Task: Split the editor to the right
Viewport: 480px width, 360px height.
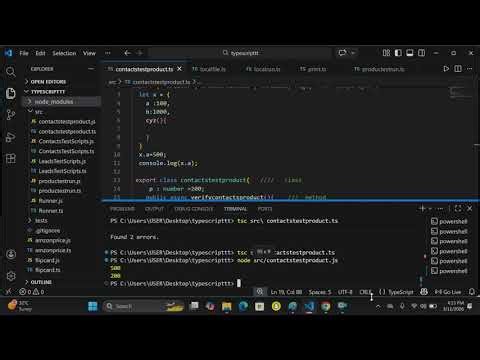Action: [458, 69]
